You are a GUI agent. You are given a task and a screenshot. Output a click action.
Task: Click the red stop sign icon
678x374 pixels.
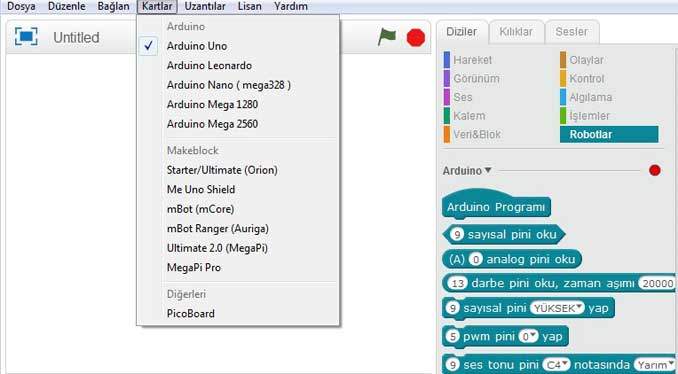pyautogui.click(x=416, y=38)
